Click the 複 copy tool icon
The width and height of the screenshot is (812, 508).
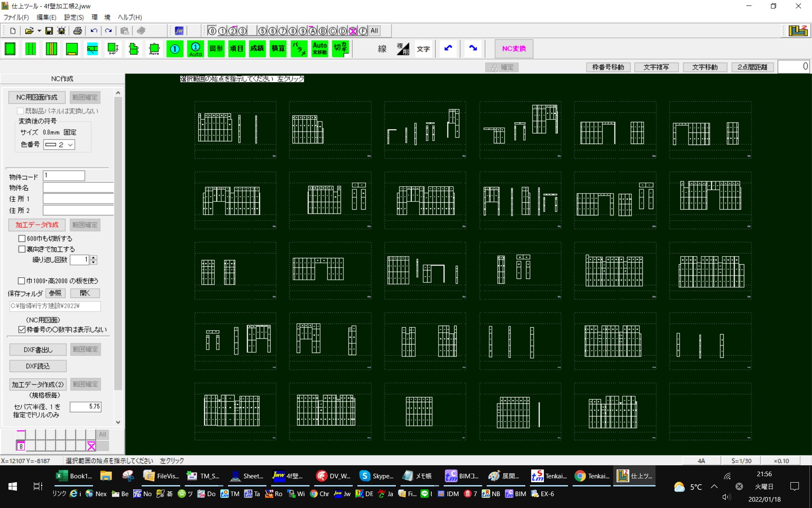tap(403, 49)
